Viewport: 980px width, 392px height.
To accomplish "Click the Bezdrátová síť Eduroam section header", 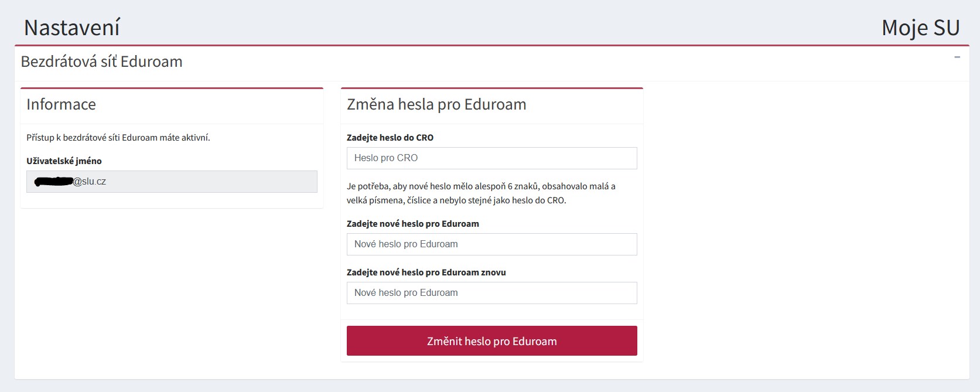I will tap(102, 62).
